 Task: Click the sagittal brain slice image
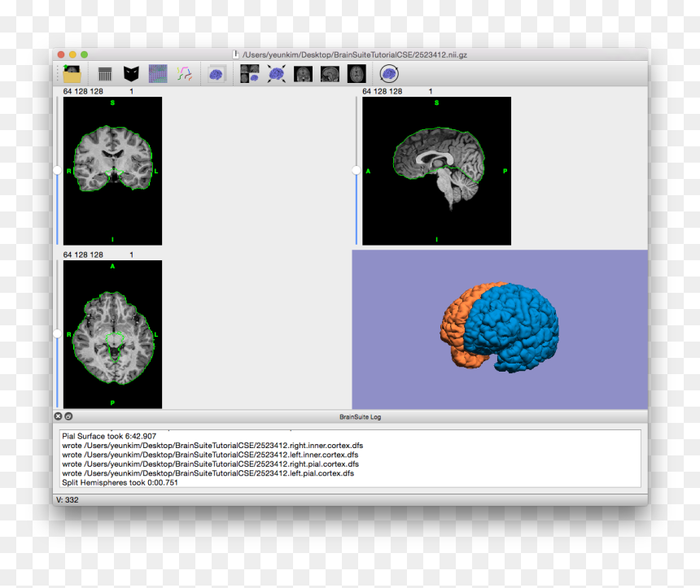click(436, 171)
